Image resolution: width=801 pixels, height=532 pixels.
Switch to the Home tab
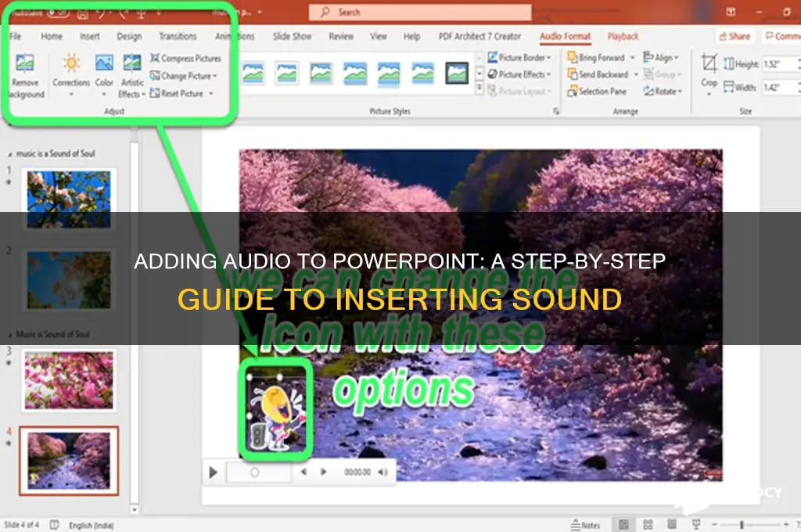[x=52, y=36]
